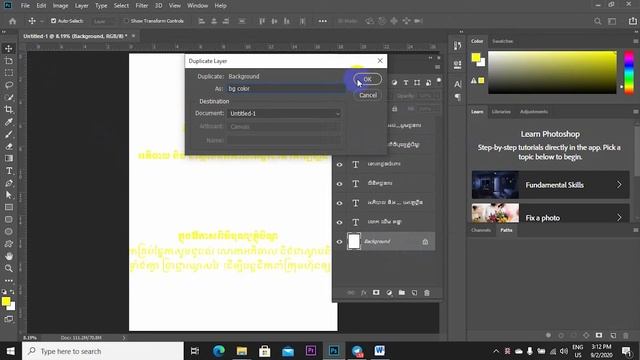Click the hue spectrum slider in Color panel
640x360 pixels.
[629, 72]
